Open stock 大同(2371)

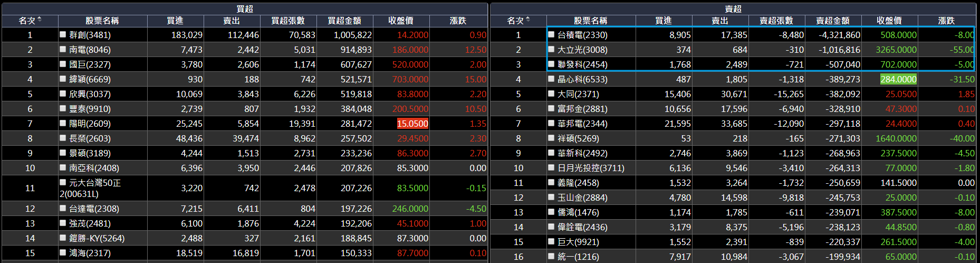(x=579, y=94)
